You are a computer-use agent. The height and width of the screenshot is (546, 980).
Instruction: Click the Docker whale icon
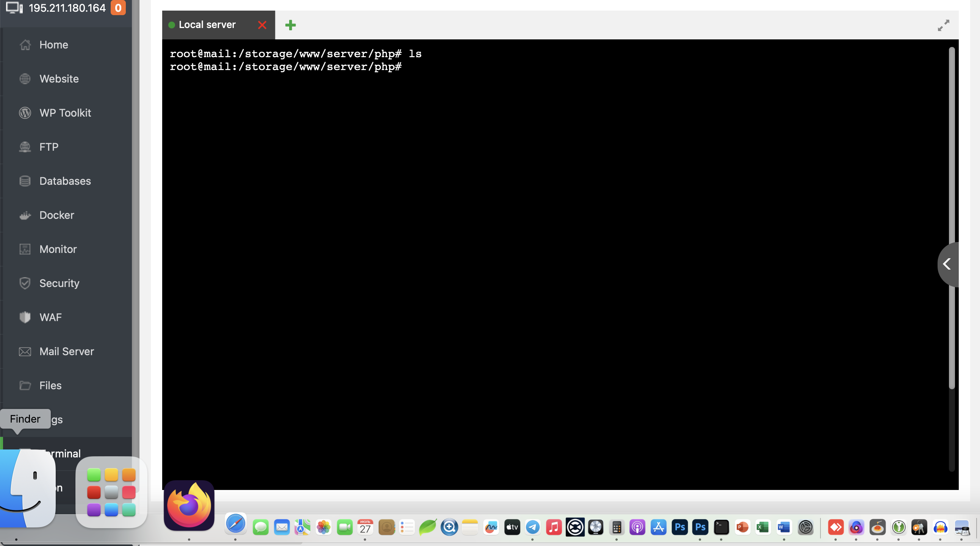25,215
